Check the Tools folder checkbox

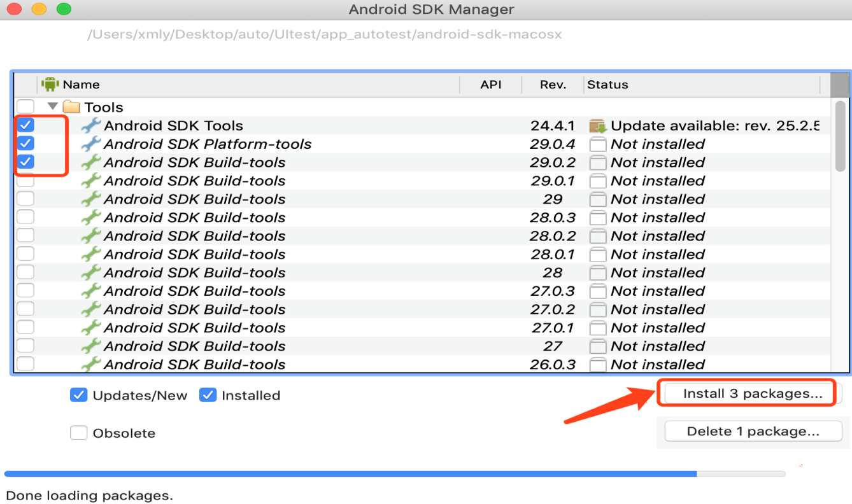click(25, 107)
